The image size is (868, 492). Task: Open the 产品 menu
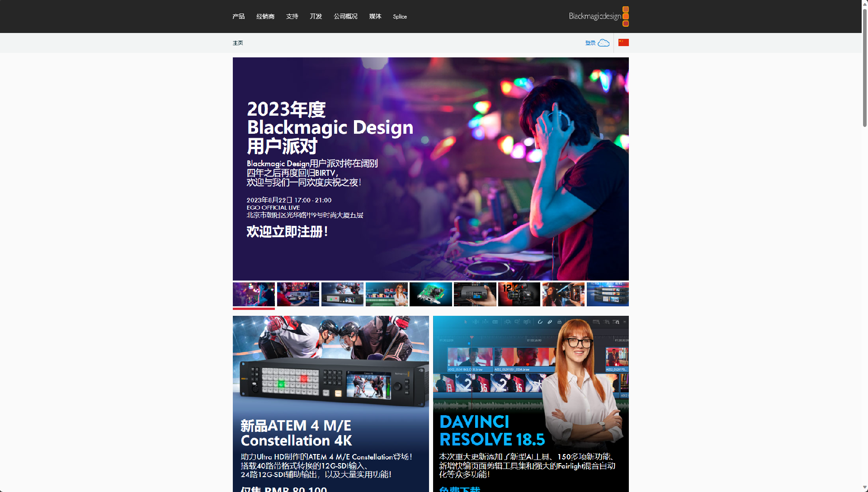[x=238, y=16]
